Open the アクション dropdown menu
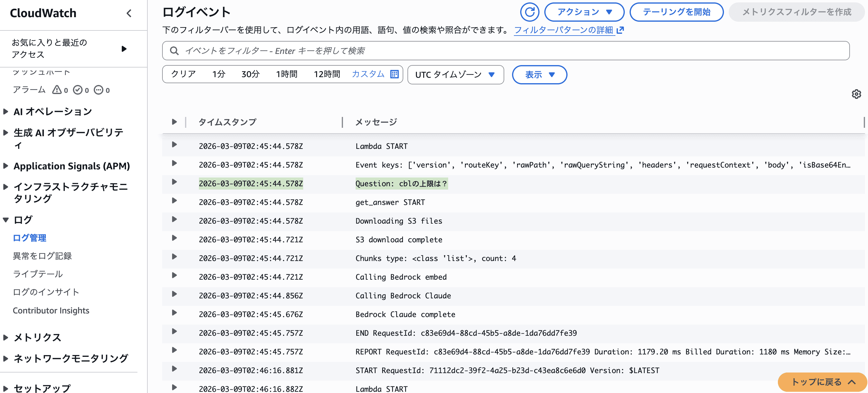 click(x=584, y=12)
